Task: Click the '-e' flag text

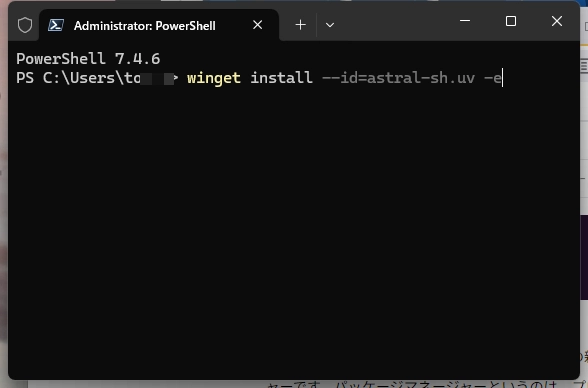Action: [x=493, y=78]
